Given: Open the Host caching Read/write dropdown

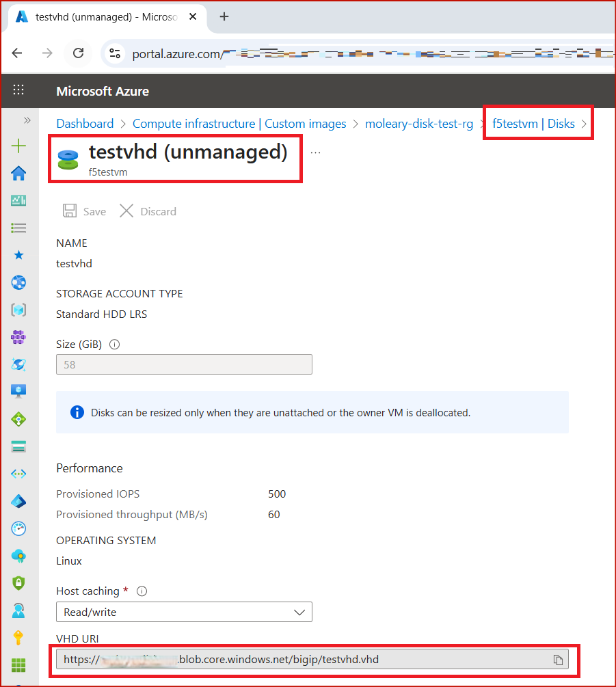Looking at the screenshot, I should coord(184,612).
